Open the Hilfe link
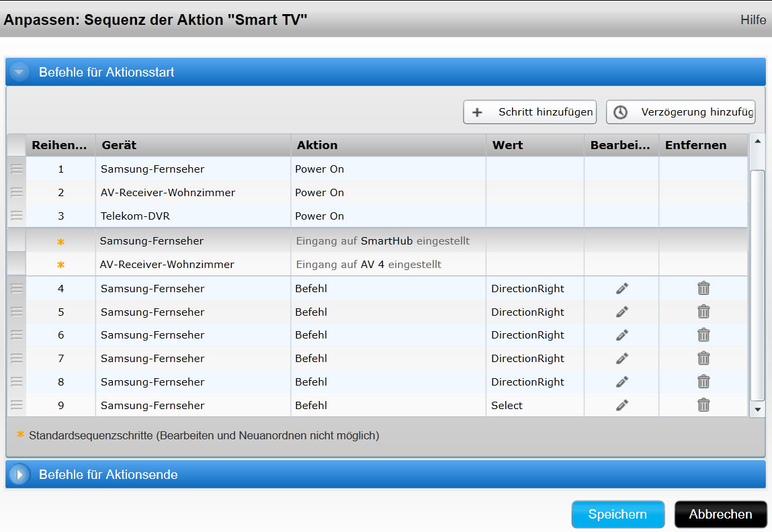 pyautogui.click(x=753, y=20)
